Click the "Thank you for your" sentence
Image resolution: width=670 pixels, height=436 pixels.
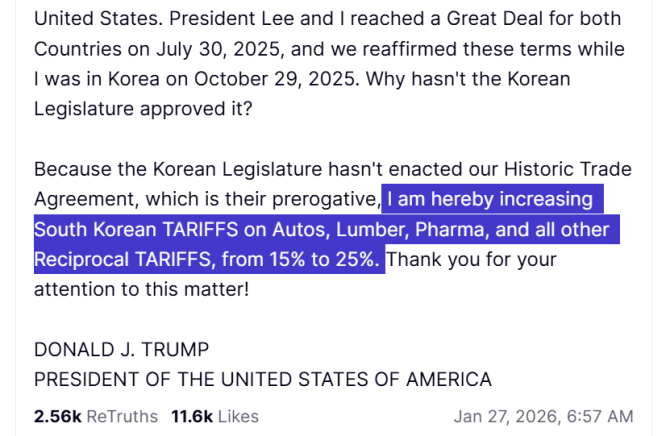click(471, 260)
